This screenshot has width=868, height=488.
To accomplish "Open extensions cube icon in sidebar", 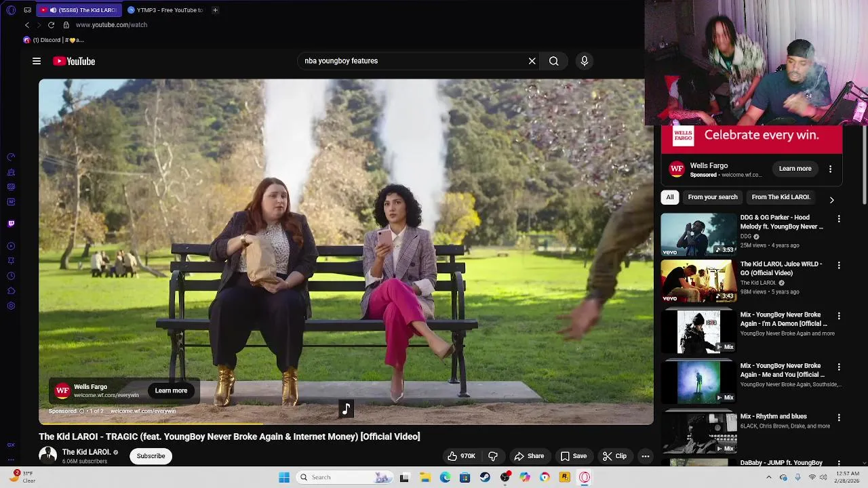I will [11, 291].
